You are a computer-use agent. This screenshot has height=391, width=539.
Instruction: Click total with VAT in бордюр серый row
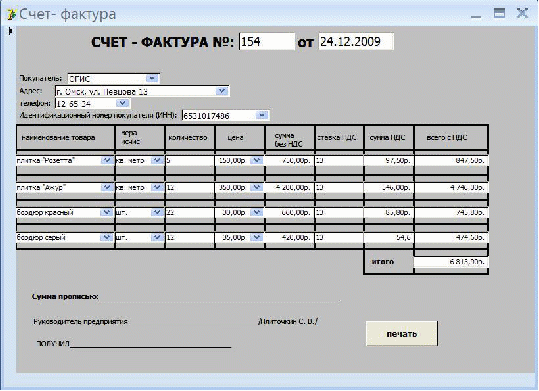pos(451,238)
